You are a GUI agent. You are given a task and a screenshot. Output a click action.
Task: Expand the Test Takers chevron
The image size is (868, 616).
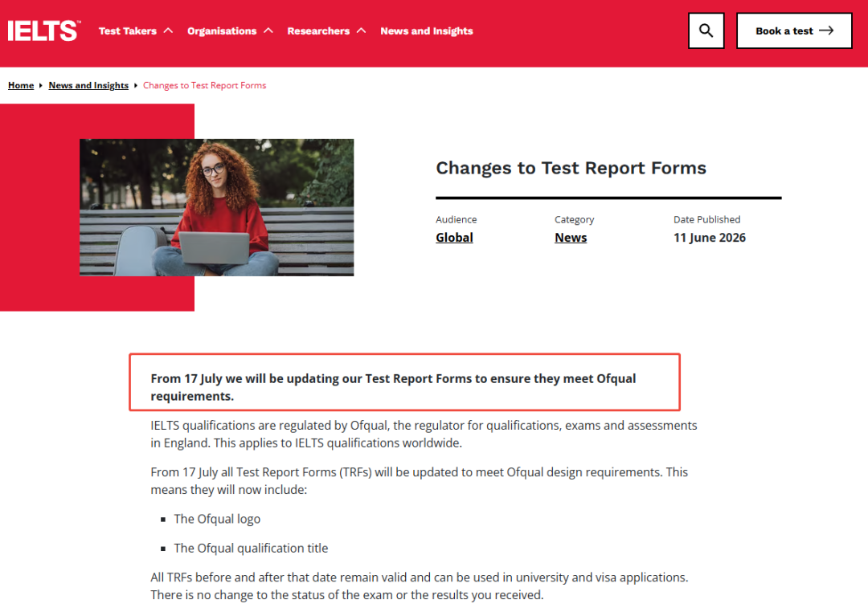click(168, 31)
